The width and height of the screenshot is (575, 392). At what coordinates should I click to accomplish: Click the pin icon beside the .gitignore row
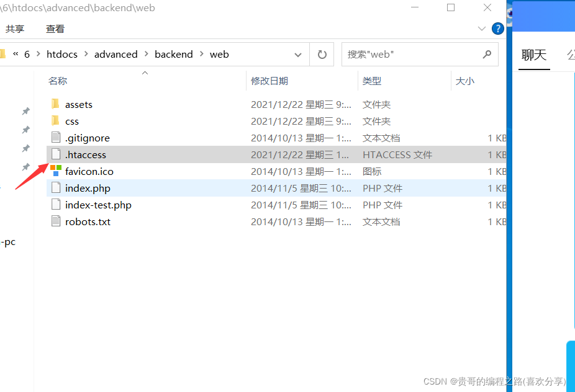click(x=25, y=148)
